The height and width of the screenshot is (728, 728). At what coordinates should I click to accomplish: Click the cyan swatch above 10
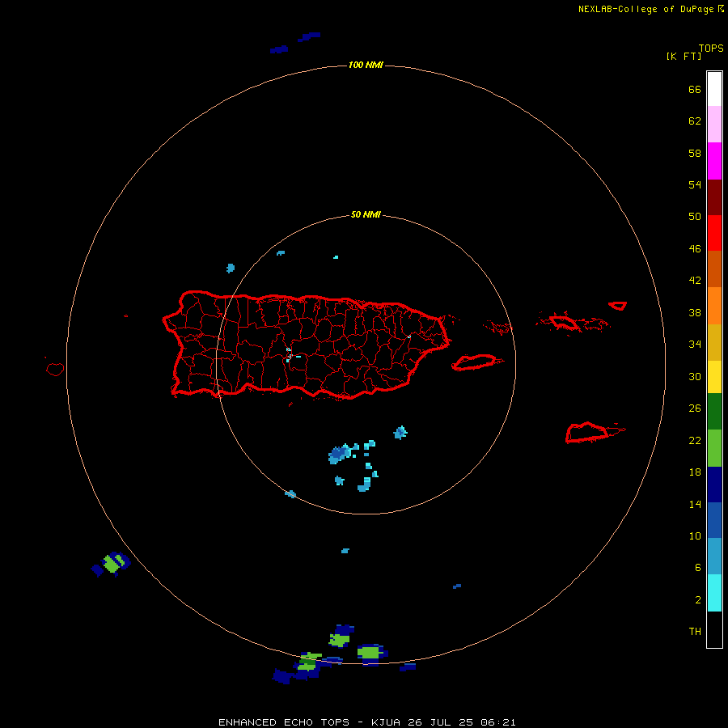(714, 593)
